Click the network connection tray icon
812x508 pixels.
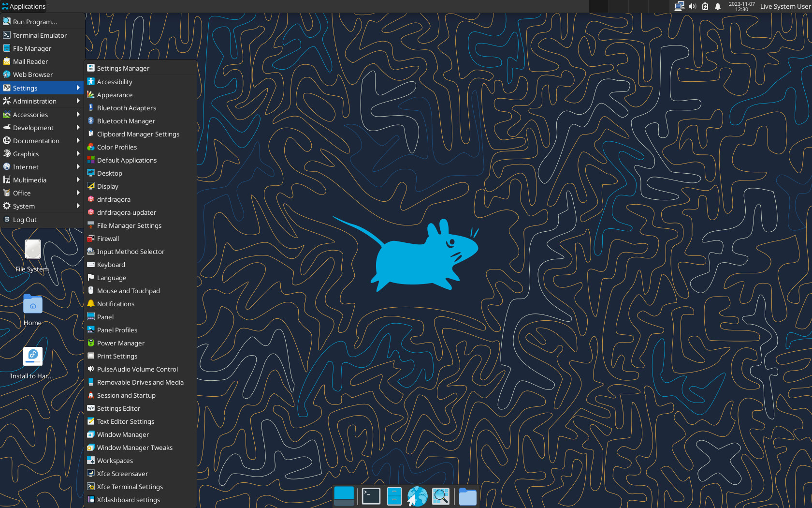coord(679,6)
